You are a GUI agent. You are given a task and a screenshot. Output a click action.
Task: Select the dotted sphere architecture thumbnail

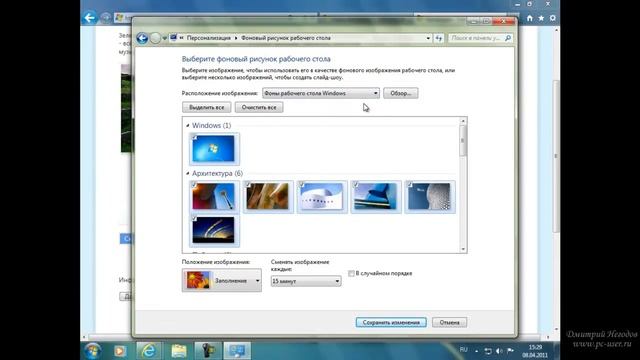tap(430, 197)
